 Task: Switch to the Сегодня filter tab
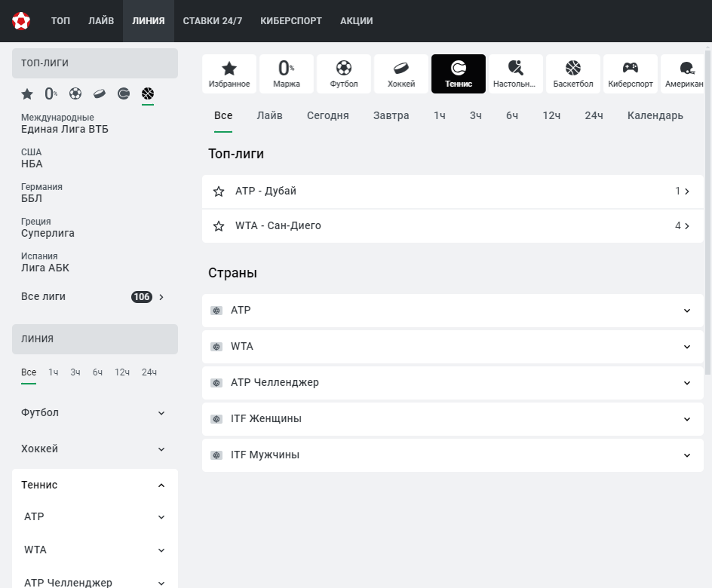328,115
